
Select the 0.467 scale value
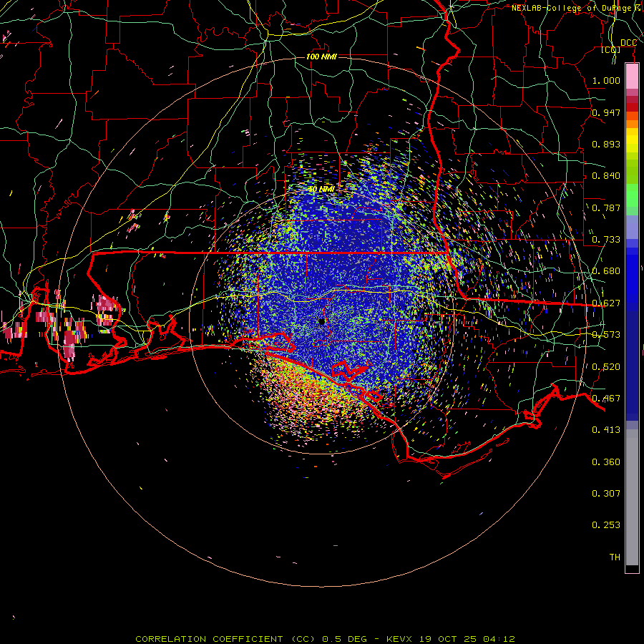click(606, 399)
